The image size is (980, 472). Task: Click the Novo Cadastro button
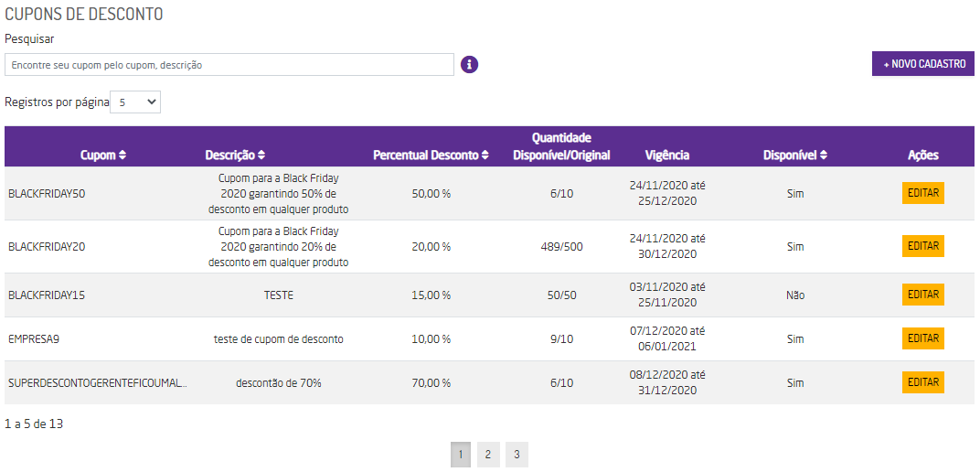coord(923,64)
